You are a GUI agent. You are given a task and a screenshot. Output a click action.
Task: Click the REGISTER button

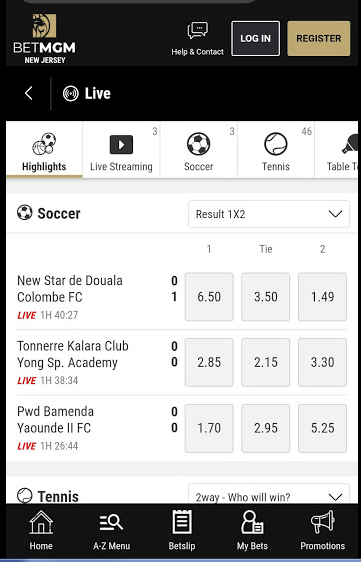[319, 38]
